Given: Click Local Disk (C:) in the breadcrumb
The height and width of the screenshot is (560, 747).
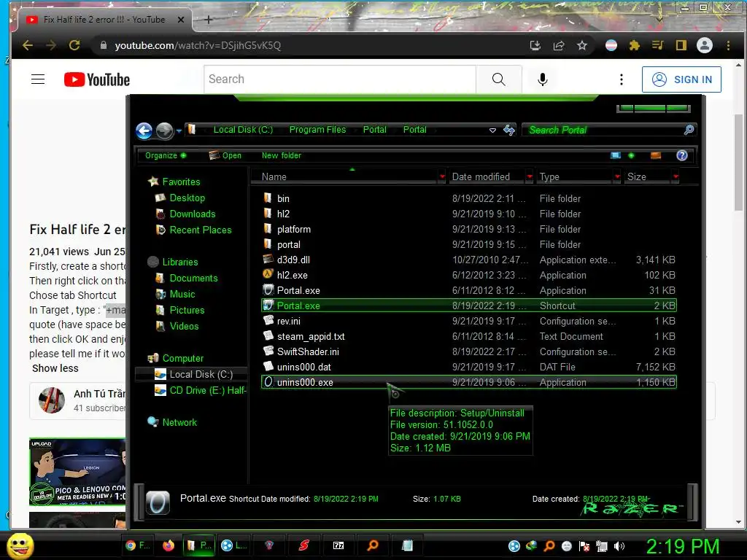Looking at the screenshot, I should tap(243, 130).
